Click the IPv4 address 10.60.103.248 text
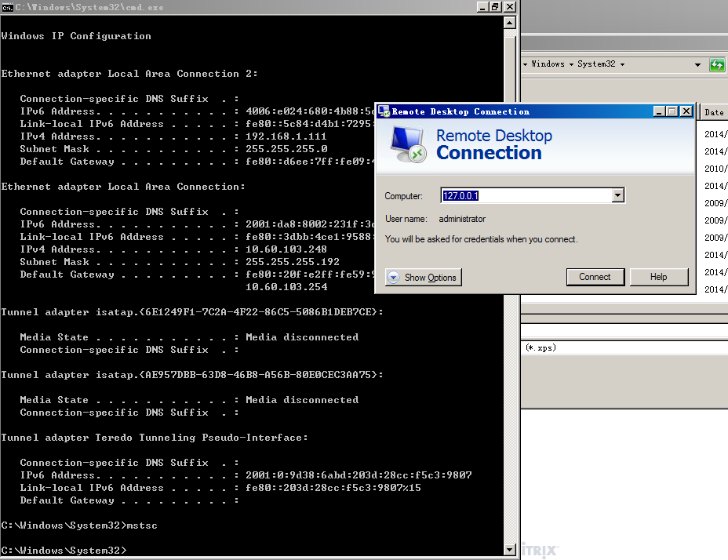This screenshot has width=728, height=560. 286,249
